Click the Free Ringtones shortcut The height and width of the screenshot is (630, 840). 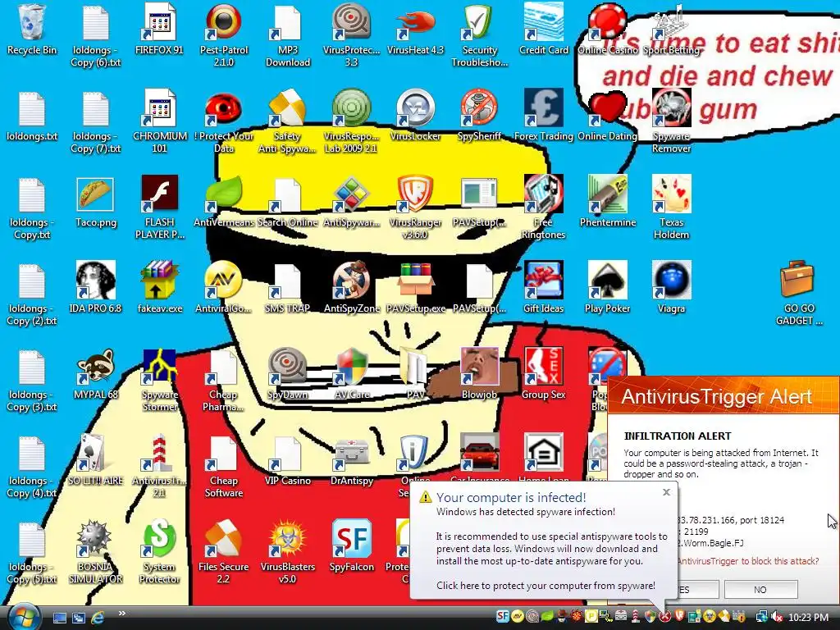tap(544, 194)
